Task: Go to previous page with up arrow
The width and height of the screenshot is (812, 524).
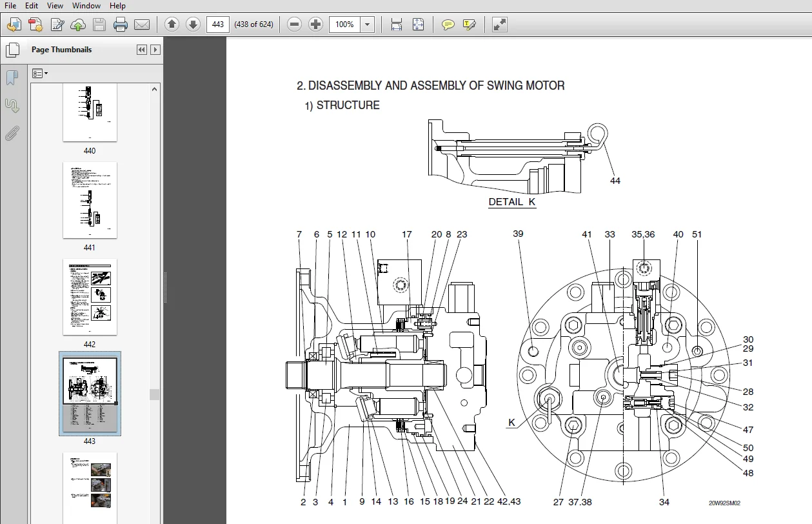Action: pyautogui.click(x=172, y=25)
